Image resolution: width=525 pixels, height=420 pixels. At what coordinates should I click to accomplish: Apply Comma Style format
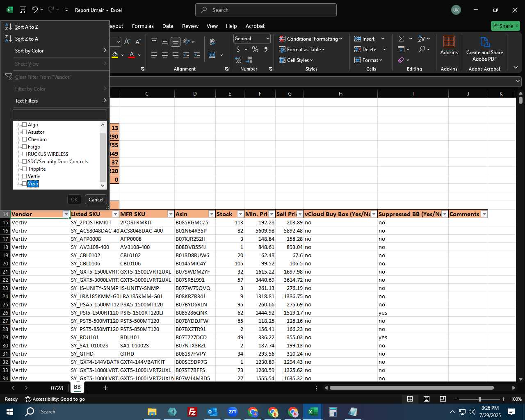click(x=266, y=49)
